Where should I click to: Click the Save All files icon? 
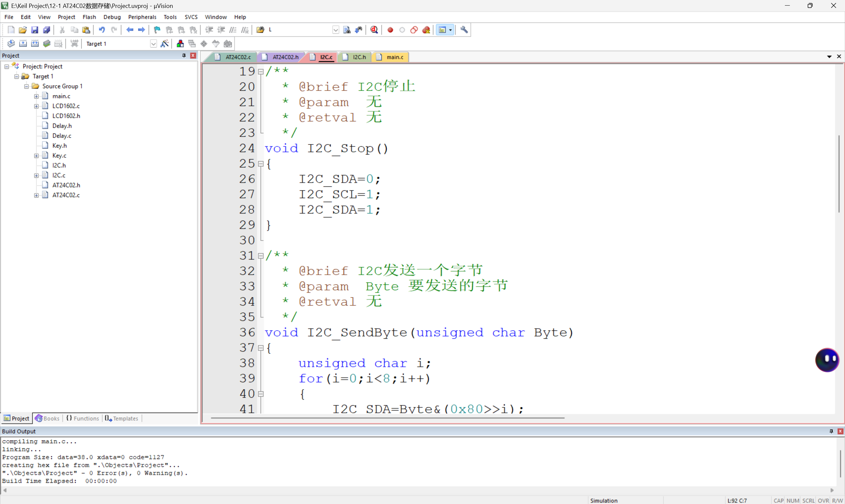pyautogui.click(x=47, y=30)
